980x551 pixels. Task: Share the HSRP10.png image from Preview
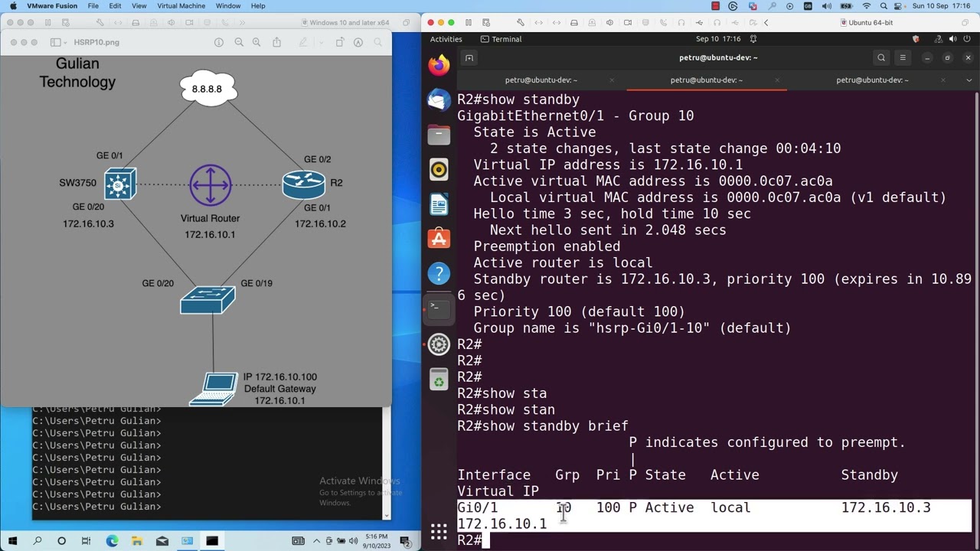(x=276, y=42)
